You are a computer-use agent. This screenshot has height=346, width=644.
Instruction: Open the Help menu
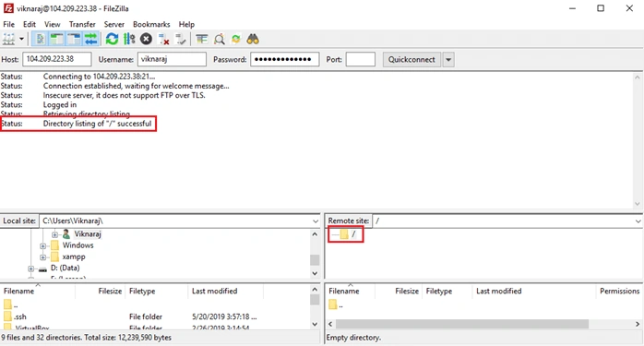[x=186, y=24]
